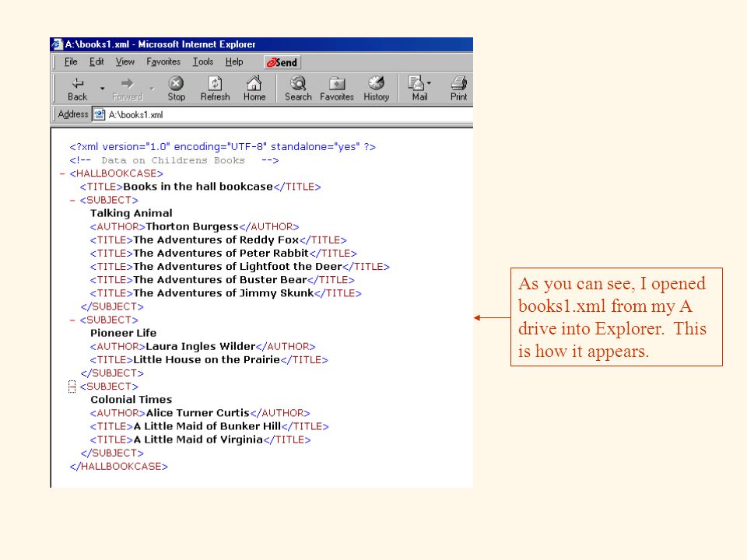Click title The Adventures of Peter Rabbit
747x560 pixels.
(221, 254)
